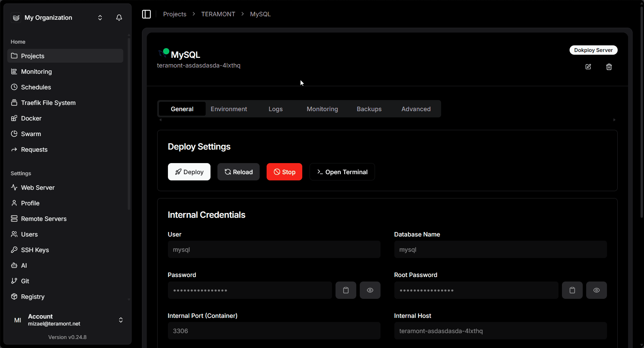
Task: Click the tab strip right scroll arrow
Action: [615, 120]
